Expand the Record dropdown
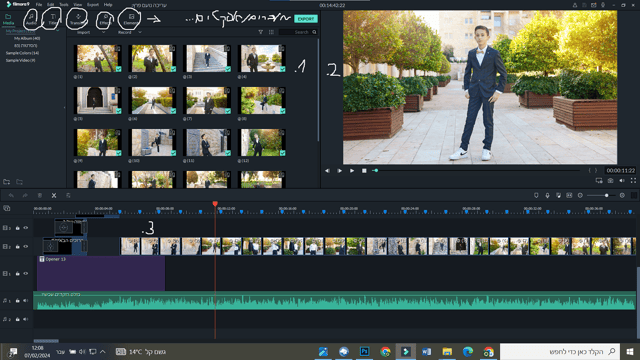This screenshot has width=640, height=360. [140, 32]
